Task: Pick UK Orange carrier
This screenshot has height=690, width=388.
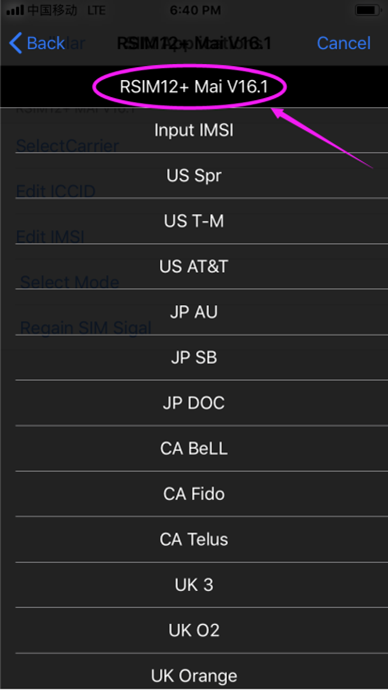Action: pos(194,675)
